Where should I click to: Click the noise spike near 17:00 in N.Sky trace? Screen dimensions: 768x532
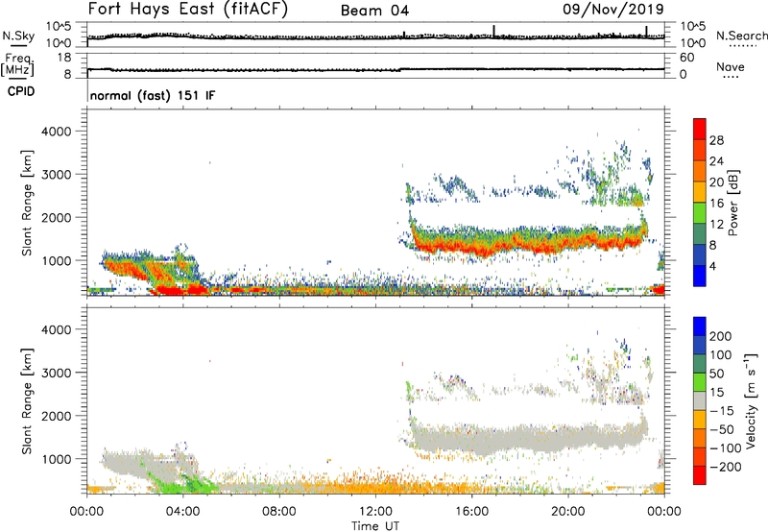tap(493, 31)
